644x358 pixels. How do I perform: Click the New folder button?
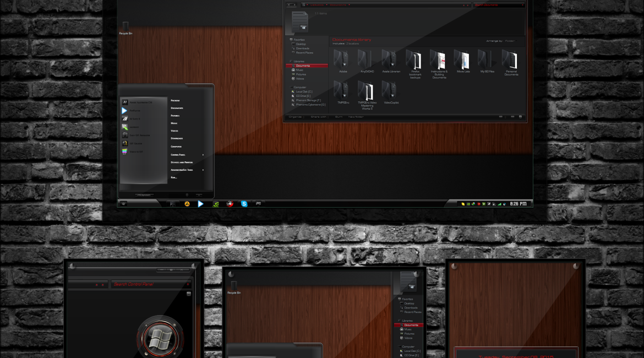356,117
